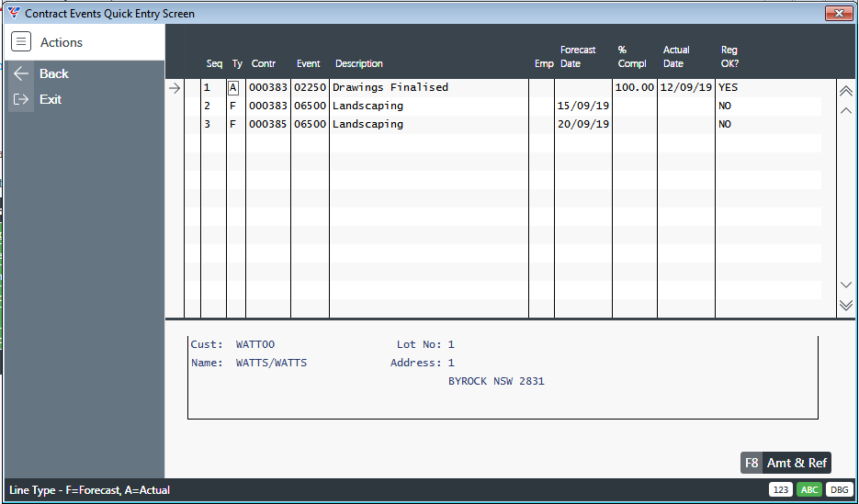This screenshot has height=504, width=859.
Task: Click the Actual Date column header
Action: tap(676, 56)
